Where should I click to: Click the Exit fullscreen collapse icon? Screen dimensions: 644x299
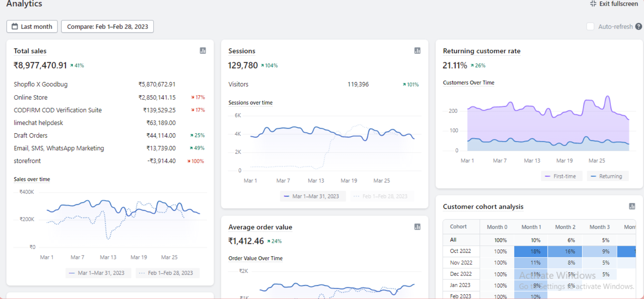click(x=593, y=4)
